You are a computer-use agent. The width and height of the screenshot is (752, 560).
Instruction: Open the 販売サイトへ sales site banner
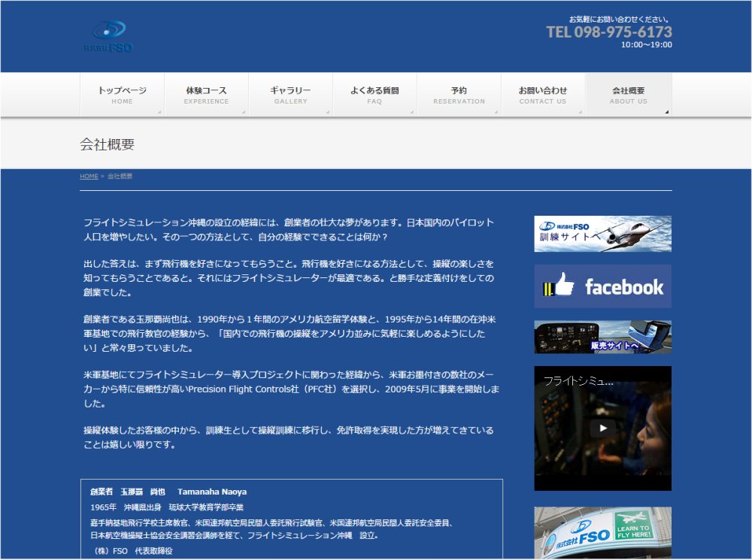602,338
